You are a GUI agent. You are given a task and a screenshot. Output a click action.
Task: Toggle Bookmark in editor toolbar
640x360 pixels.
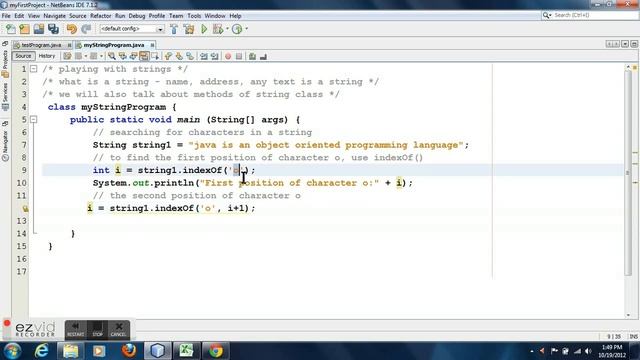point(190,56)
